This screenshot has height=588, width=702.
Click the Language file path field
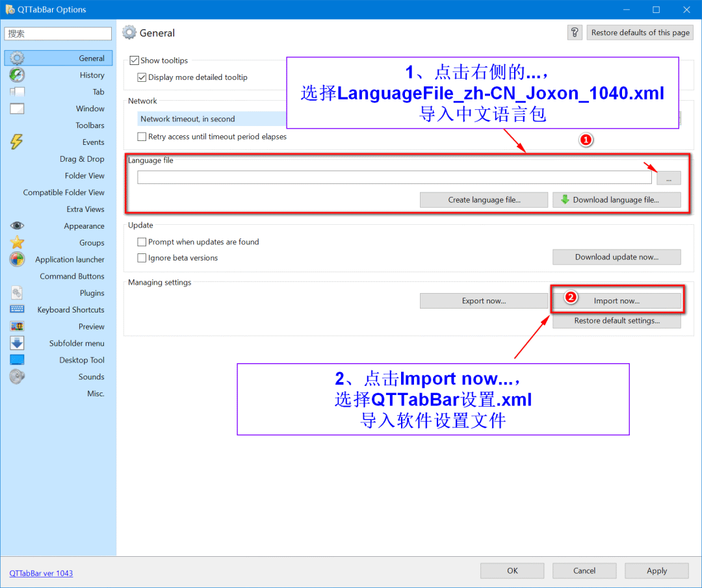pyautogui.click(x=394, y=177)
